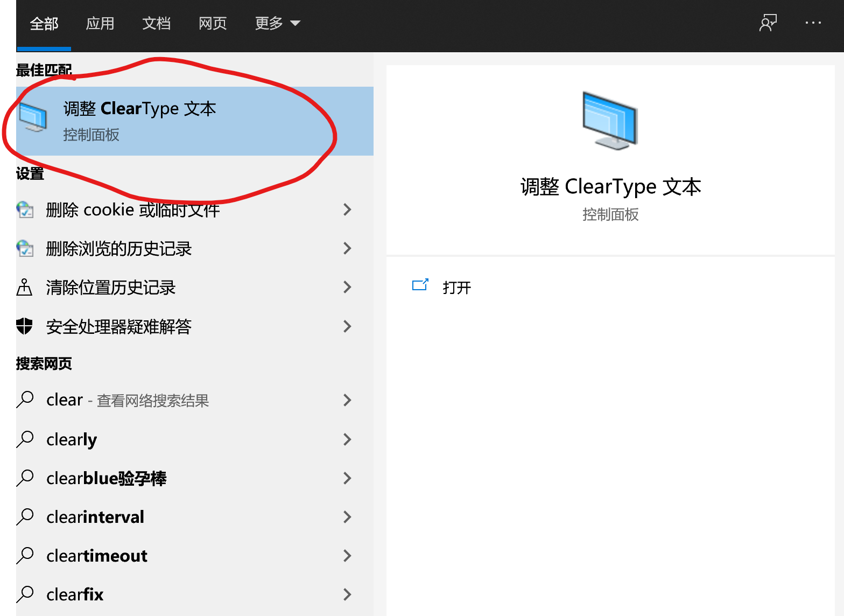Switch to the 网页 tab
844x616 pixels.
click(213, 24)
